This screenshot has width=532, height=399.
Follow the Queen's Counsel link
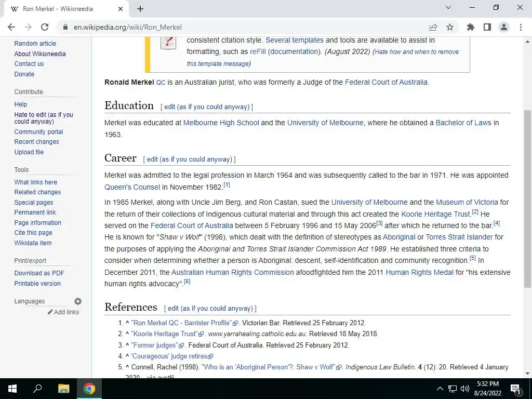tap(132, 187)
